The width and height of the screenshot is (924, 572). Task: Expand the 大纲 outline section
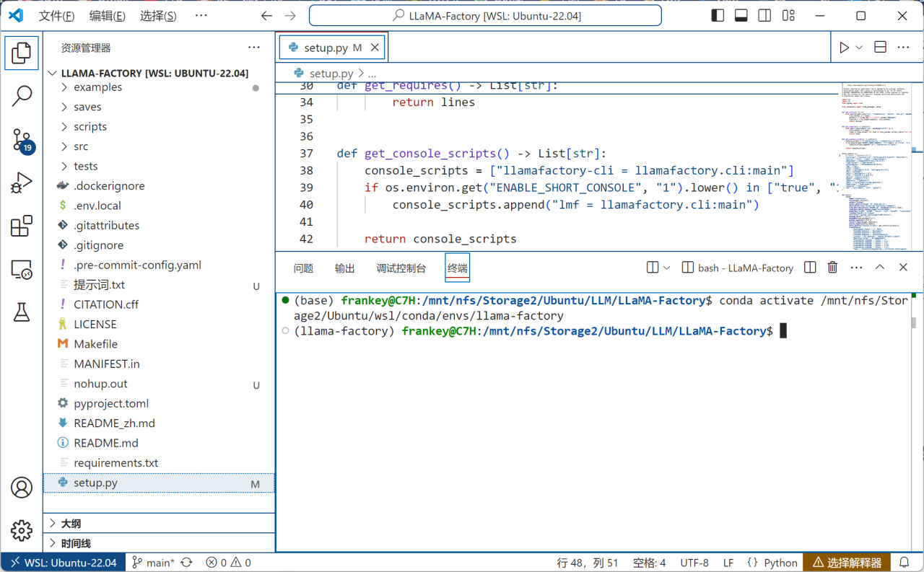click(x=71, y=524)
